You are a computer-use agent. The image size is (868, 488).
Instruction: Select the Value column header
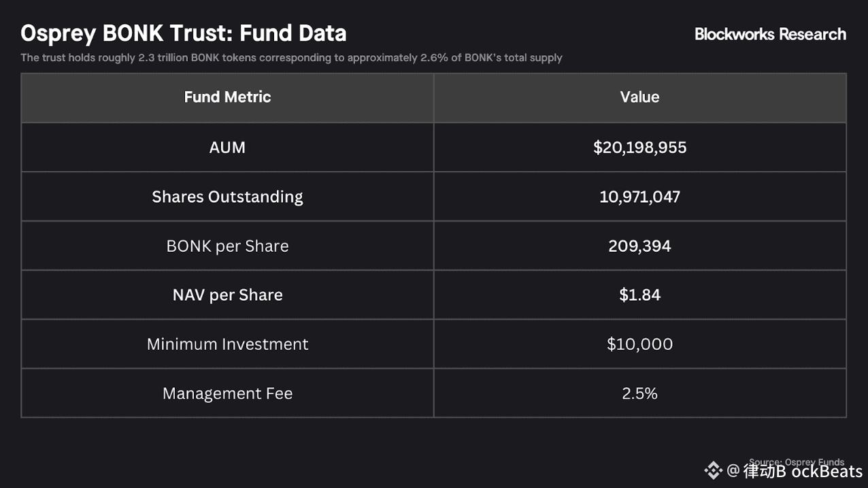[639, 97]
